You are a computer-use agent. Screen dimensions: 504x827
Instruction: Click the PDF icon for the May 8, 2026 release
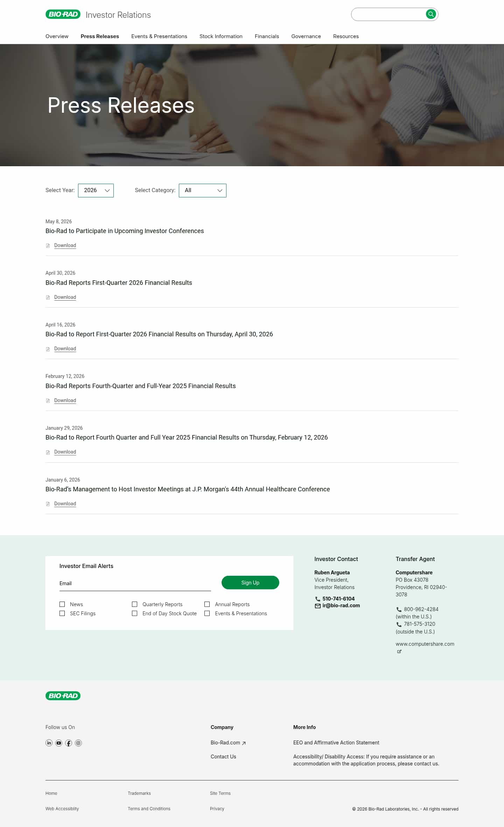coord(48,246)
